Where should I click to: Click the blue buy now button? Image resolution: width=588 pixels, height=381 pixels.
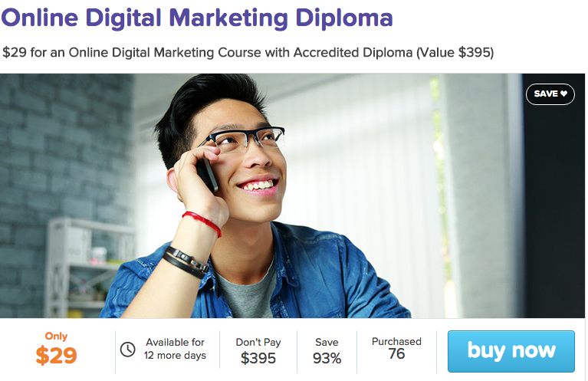point(511,351)
